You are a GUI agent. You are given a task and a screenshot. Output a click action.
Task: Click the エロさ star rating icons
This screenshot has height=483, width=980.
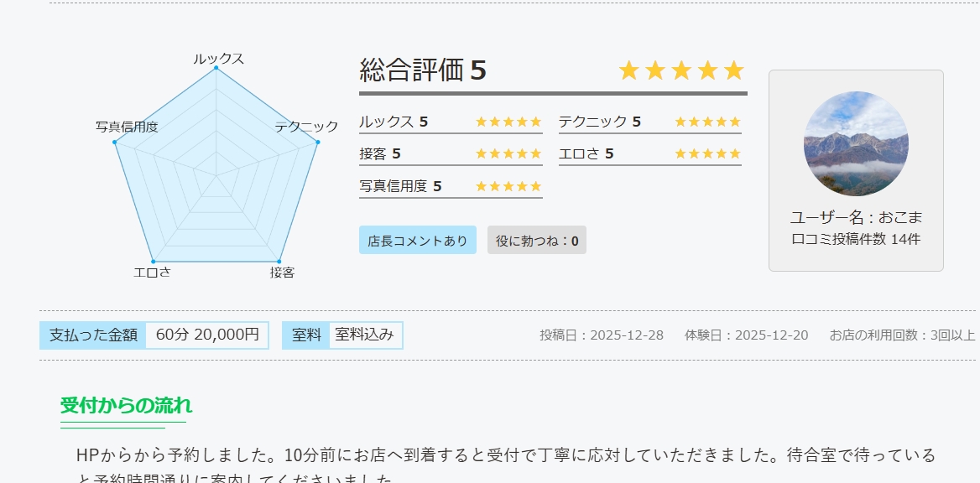tap(707, 153)
